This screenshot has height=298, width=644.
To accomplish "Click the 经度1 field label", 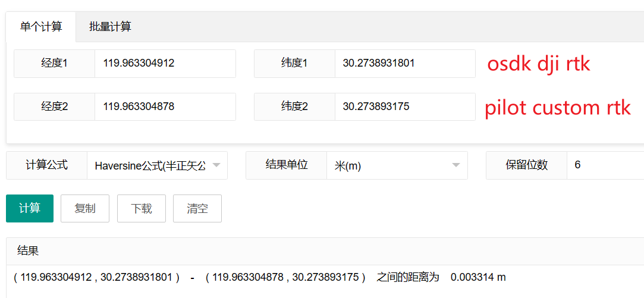I will 54,63.
